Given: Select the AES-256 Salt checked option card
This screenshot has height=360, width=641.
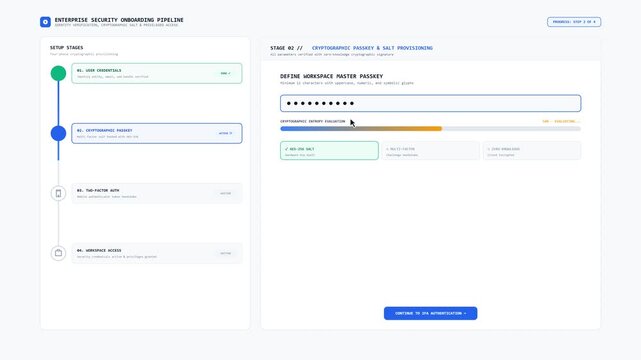Looking at the screenshot, I should tap(329, 151).
